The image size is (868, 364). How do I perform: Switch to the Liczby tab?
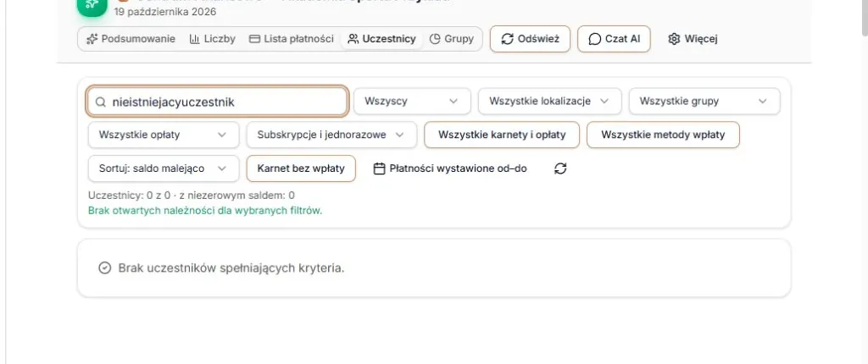pyautogui.click(x=212, y=39)
